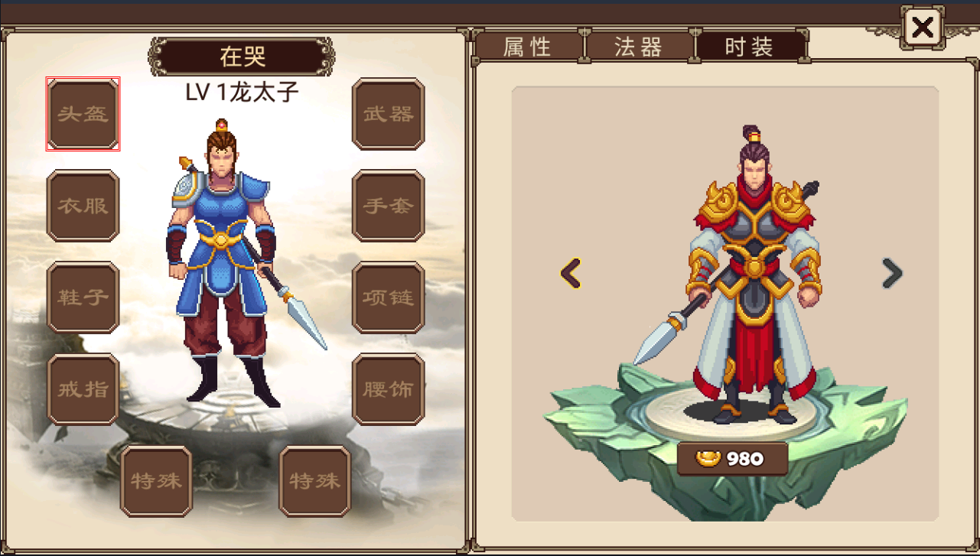Close the character panel with X
Screen dimensions: 980x556
click(x=923, y=28)
